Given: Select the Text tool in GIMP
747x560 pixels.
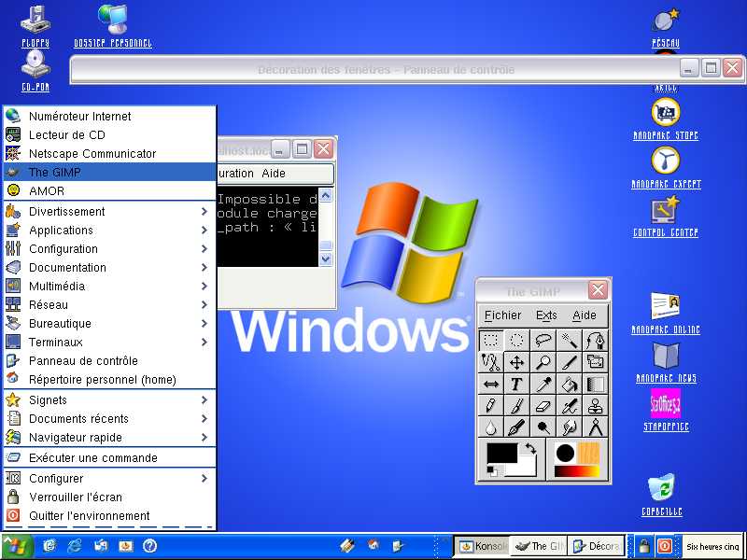Looking at the screenshot, I should coord(517,384).
